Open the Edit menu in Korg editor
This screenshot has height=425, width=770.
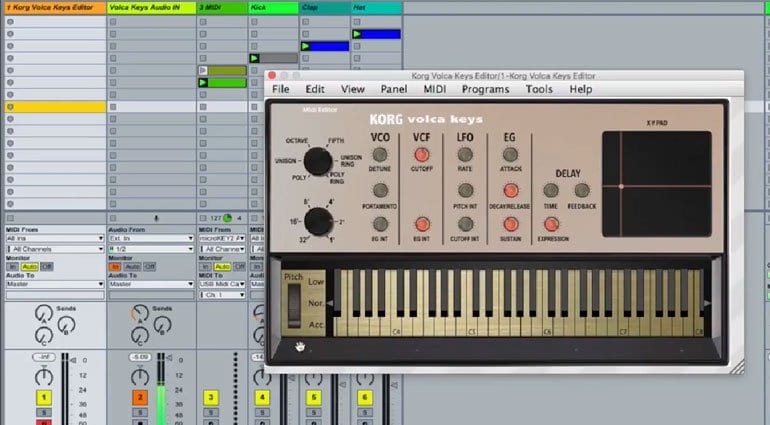pos(315,89)
